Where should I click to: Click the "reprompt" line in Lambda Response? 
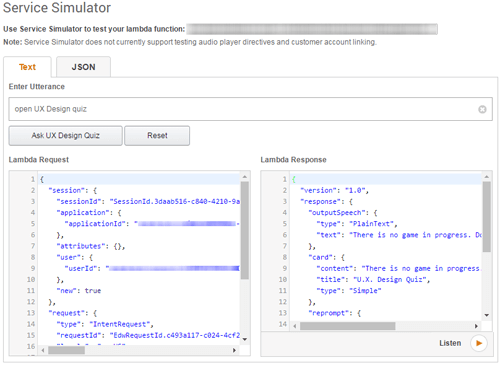[335, 313]
